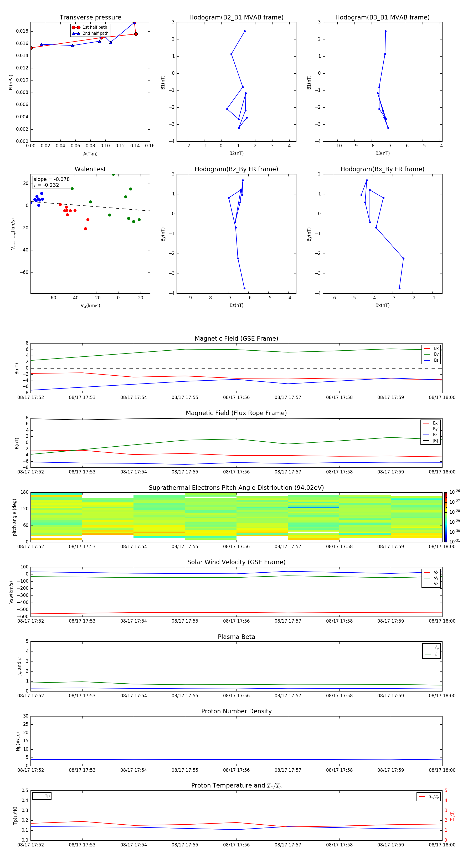The height and width of the screenshot is (868, 473).
Task: Click the 'Magnetic Field (Flux Rope Frame)' title
Action: pyautogui.click(x=236, y=413)
